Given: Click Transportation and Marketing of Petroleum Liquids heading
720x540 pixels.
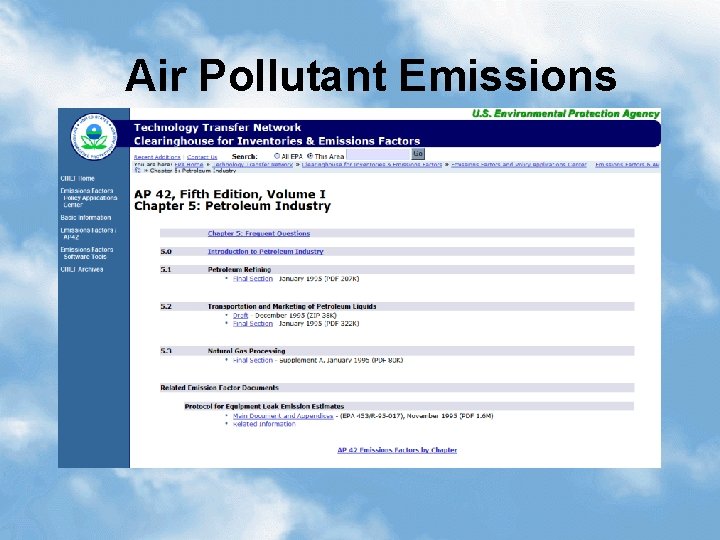Looking at the screenshot, I should pos(292,307).
